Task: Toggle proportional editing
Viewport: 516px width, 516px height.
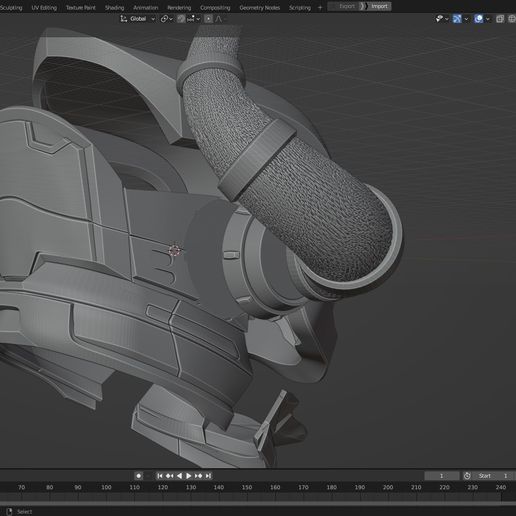Action: pyautogui.click(x=208, y=19)
